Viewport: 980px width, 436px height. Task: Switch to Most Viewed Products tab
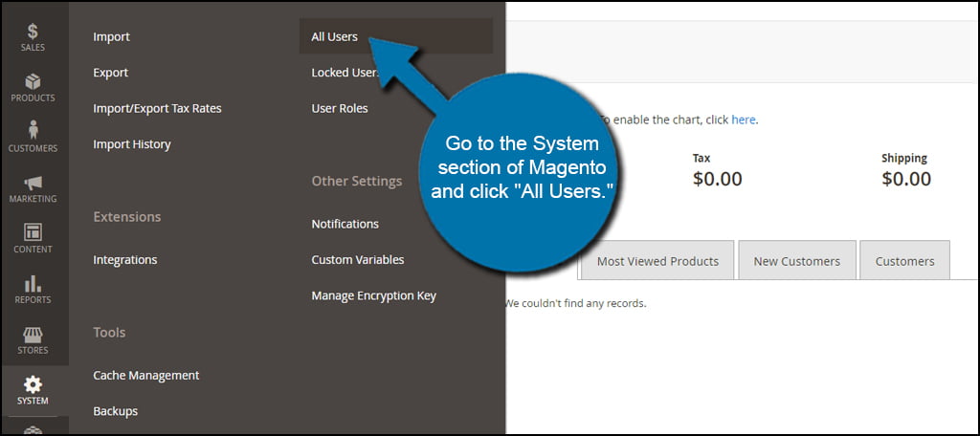point(657,260)
